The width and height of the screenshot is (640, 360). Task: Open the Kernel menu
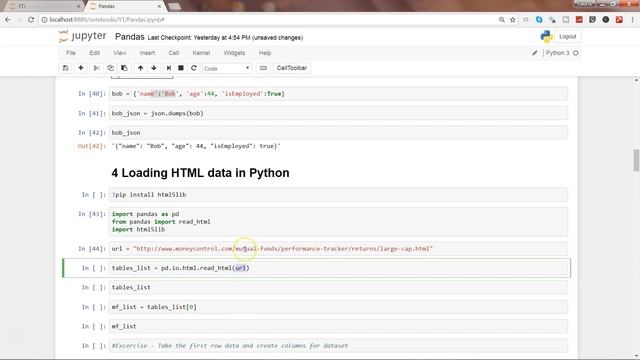click(201, 53)
